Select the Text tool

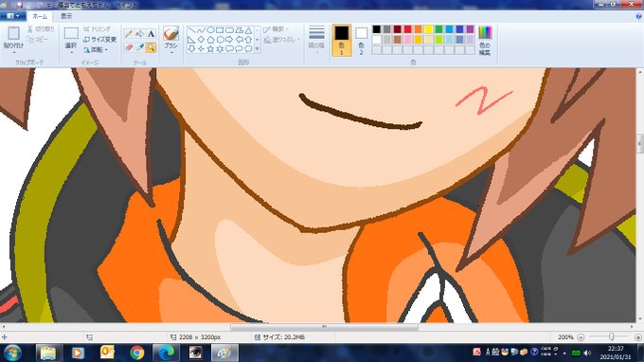(x=151, y=34)
